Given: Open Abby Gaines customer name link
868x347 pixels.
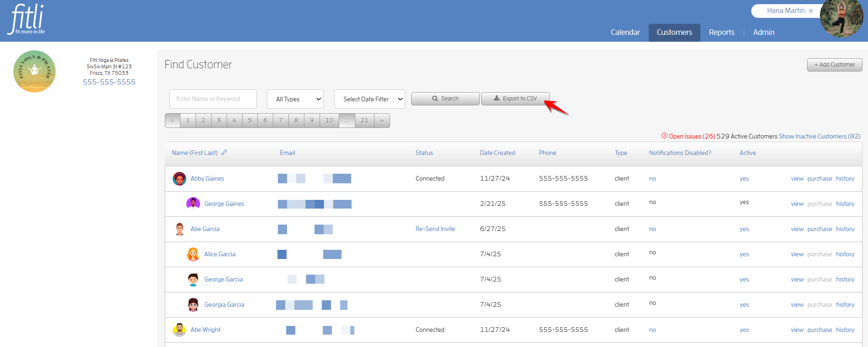Looking at the screenshot, I should click(207, 179).
